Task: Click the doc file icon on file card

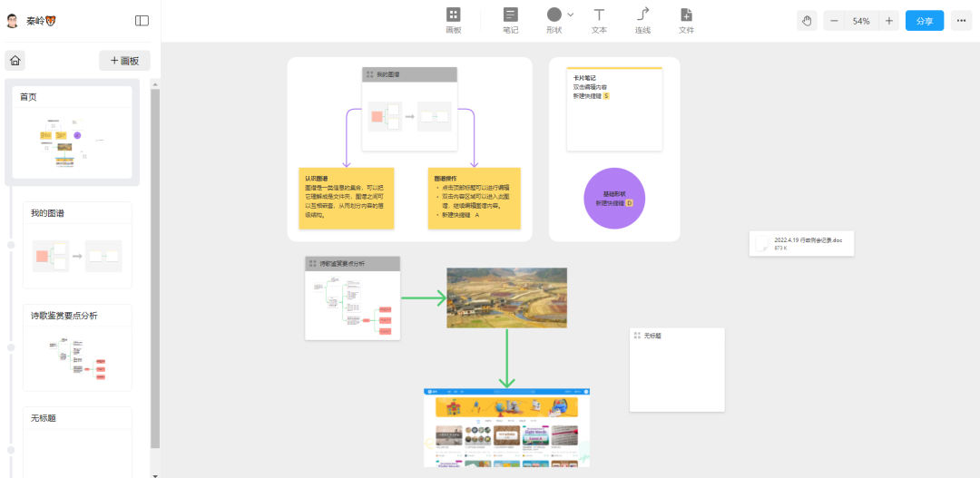Action: tap(762, 244)
